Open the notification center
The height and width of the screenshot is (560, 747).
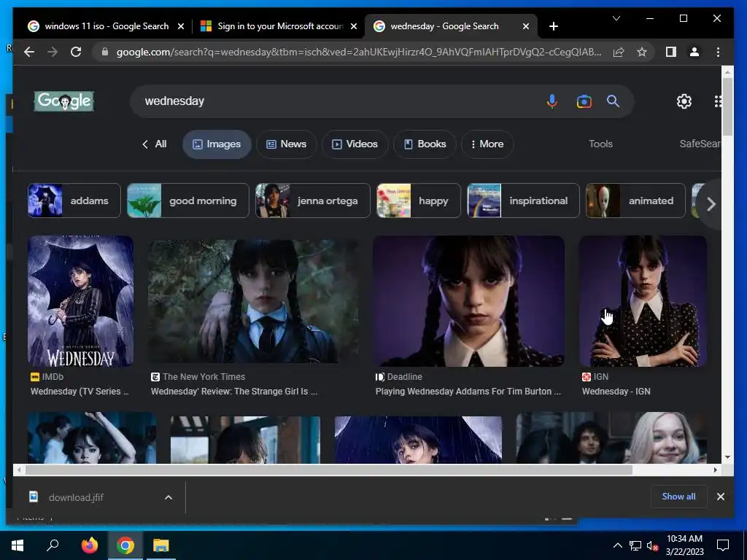coord(723,545)
